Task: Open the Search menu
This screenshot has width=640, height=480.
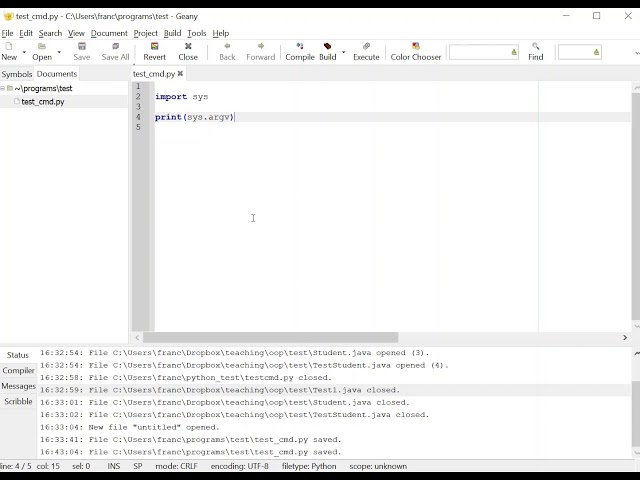Action: [50, 33]
